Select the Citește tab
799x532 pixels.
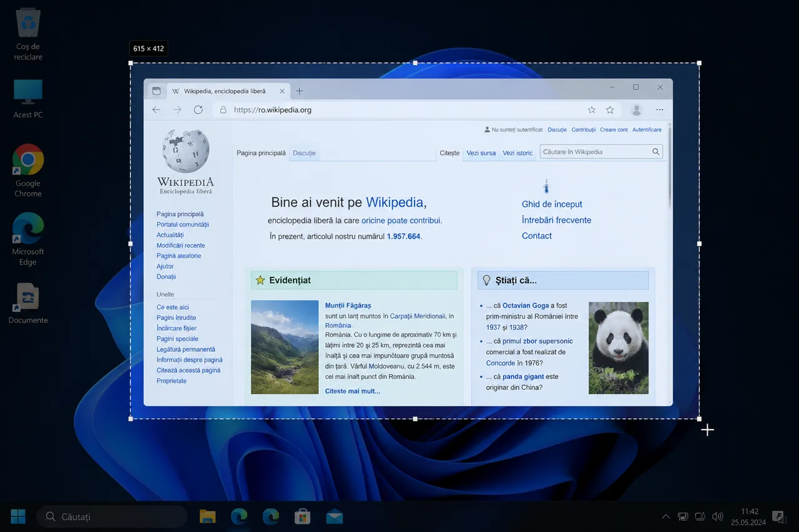click(449, 153)
